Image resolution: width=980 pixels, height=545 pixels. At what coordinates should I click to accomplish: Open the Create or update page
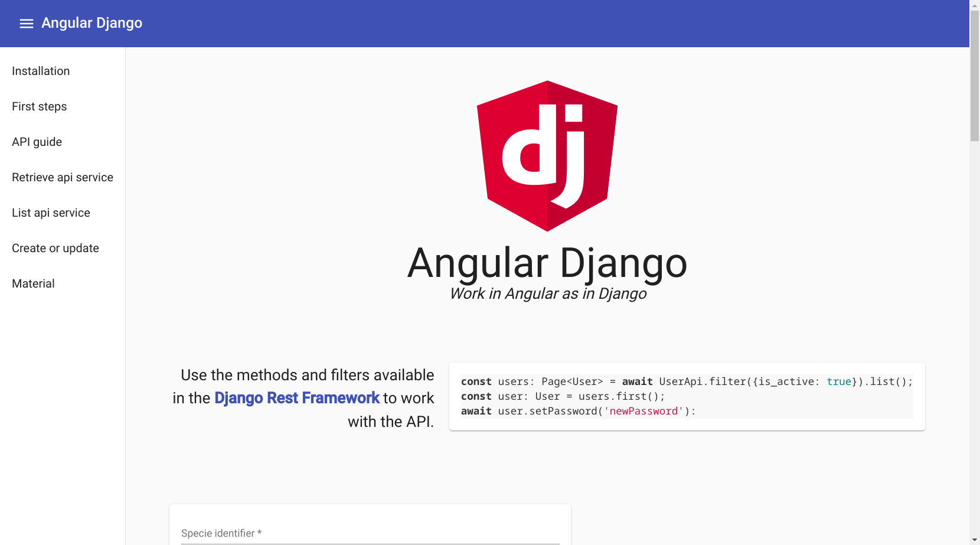click(55, 248)
